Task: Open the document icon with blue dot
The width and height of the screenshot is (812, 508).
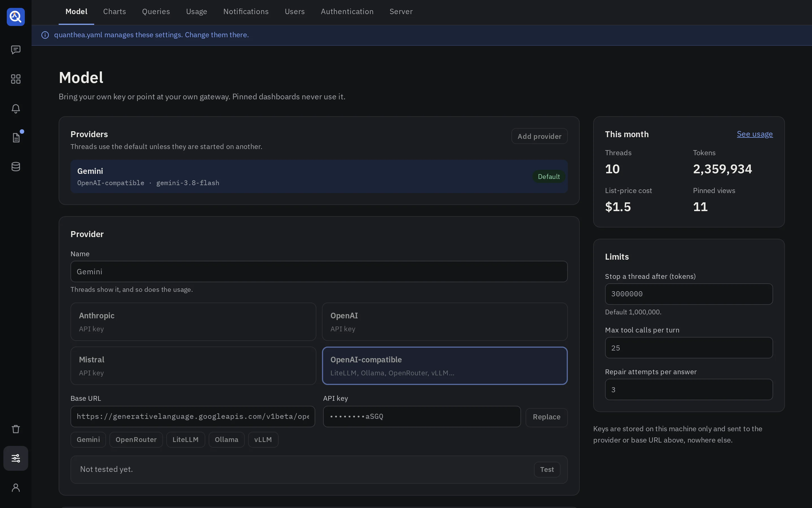Action: pyautogui.click(x=16, y=137)
